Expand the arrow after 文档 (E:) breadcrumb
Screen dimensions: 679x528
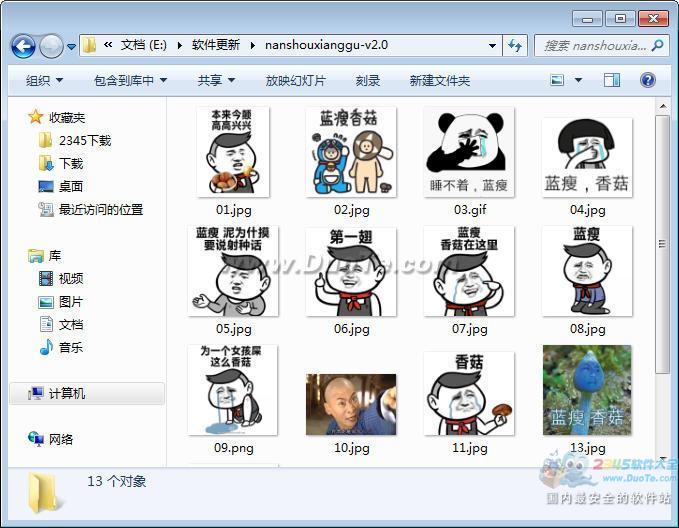pos(180,45)
